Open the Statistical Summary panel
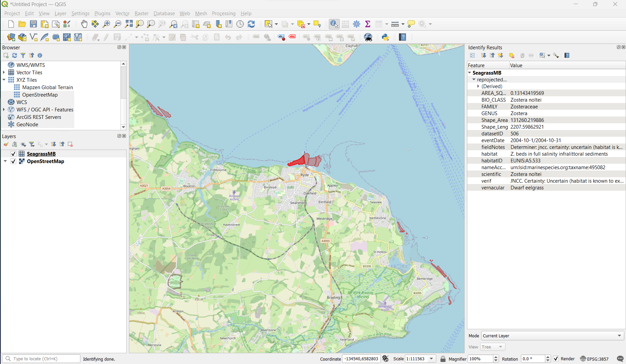The image size is (626, 364). click(367, 24)
